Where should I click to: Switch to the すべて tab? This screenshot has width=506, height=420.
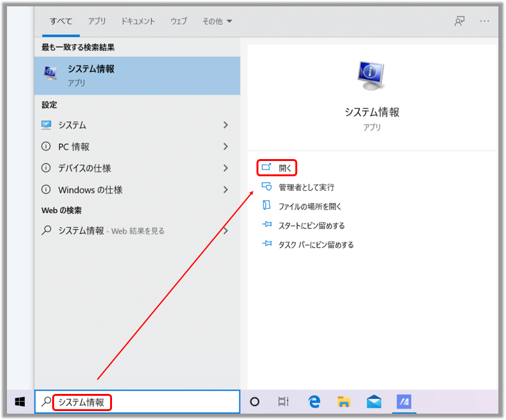pos(60,21)
